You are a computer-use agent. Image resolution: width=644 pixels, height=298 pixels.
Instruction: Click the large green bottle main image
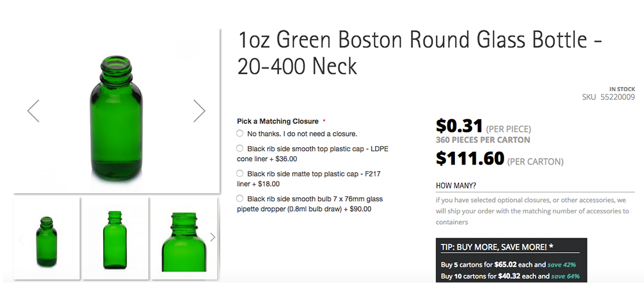point(116,111)
